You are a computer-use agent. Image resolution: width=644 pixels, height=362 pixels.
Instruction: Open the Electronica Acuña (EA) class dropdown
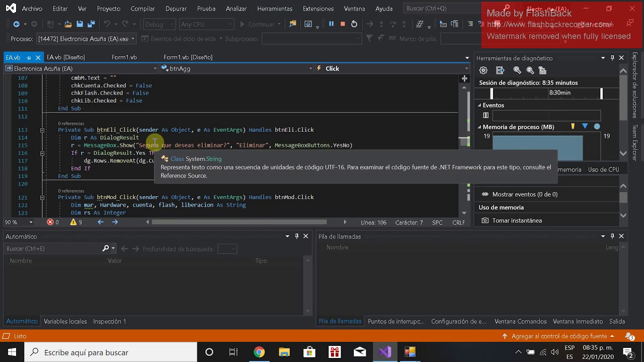[81, 68]
